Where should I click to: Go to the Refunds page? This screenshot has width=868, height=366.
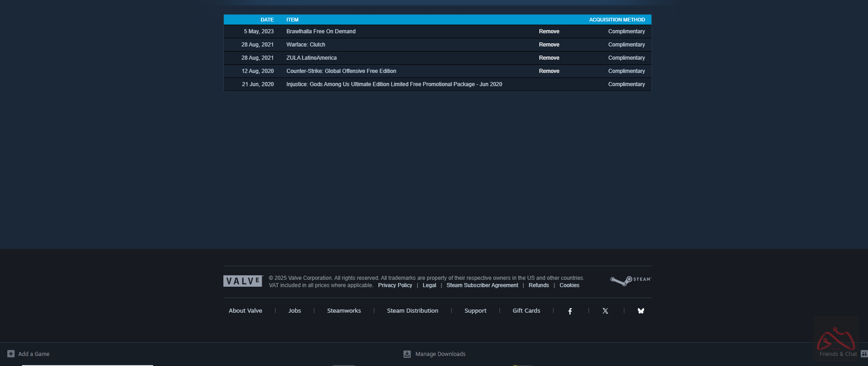[538, 285]
